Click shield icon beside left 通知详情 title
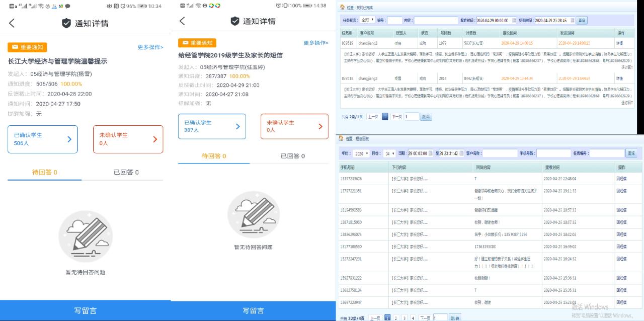The image size is (644, 321). click(66, 23)
